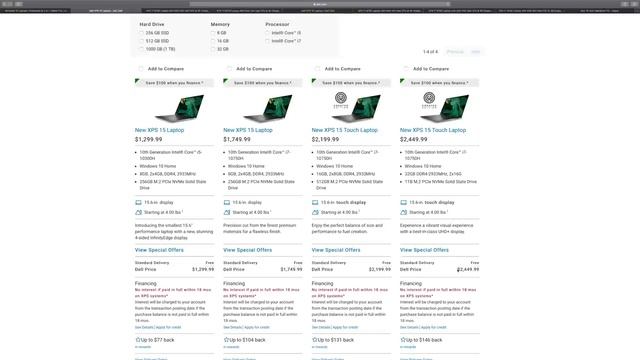This screenshot has height=360, width=640.
Task: Filter memory by 16 GB
Action: pos(213,41)
